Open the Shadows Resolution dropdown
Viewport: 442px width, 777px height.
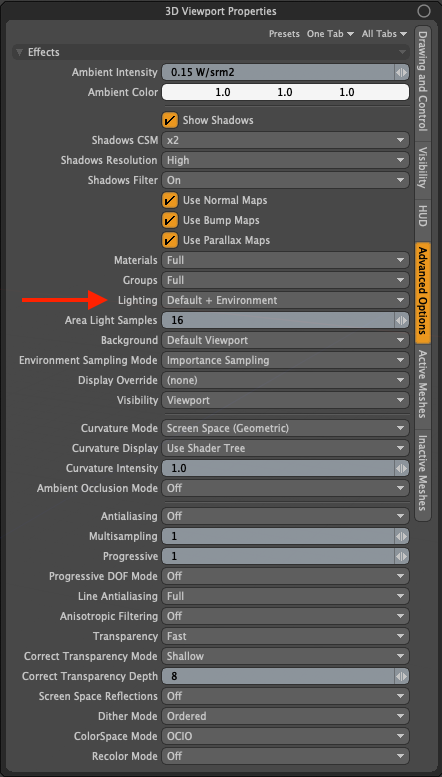point(285,160)
